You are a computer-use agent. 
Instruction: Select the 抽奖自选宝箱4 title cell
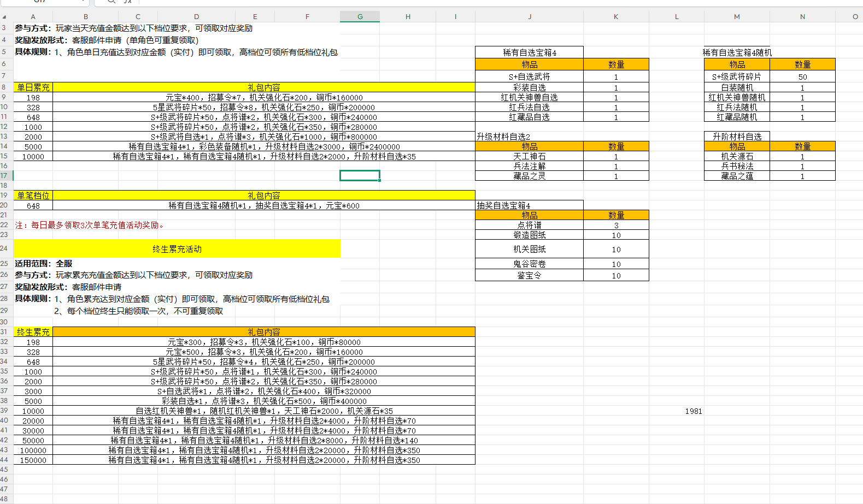(529, 206)
